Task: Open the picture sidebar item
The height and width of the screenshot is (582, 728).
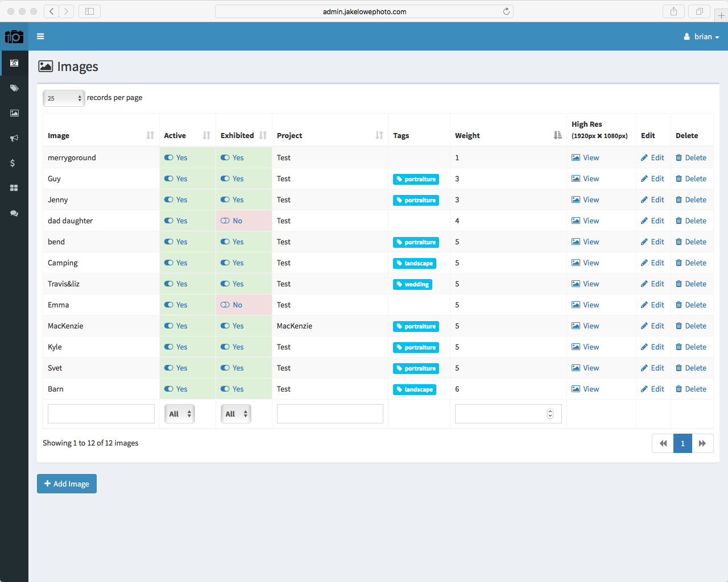Action: [x=14, y=113]
